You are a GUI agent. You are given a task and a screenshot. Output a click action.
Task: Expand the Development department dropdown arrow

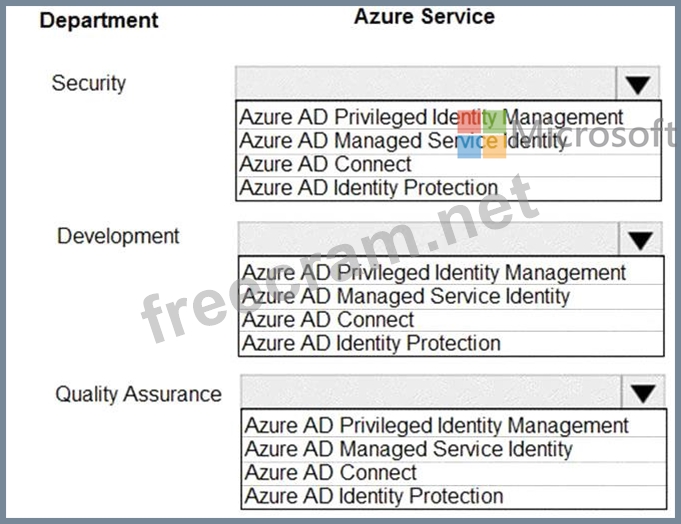(x=640, y=239)
